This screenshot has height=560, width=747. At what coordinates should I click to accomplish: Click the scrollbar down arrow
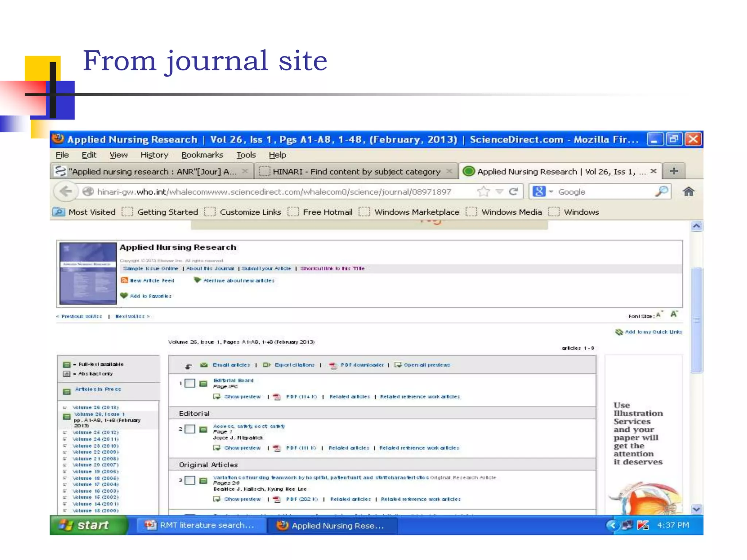[x=696, y=509]
